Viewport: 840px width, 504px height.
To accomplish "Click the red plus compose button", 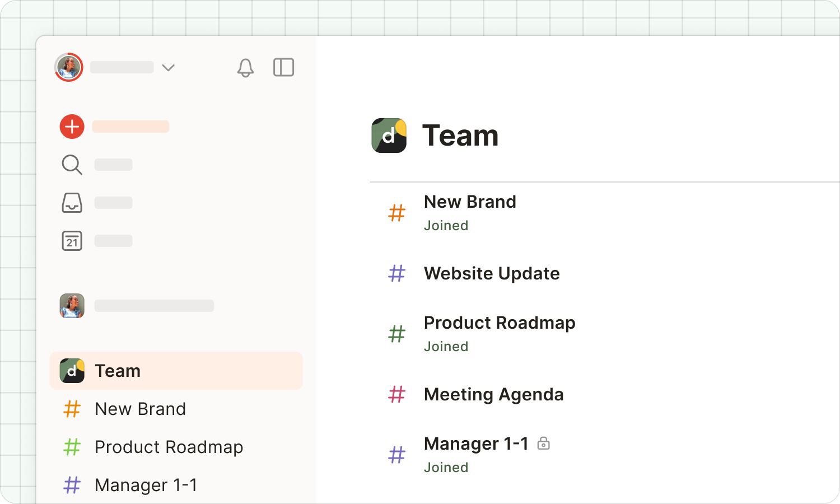I will (72, 127).
